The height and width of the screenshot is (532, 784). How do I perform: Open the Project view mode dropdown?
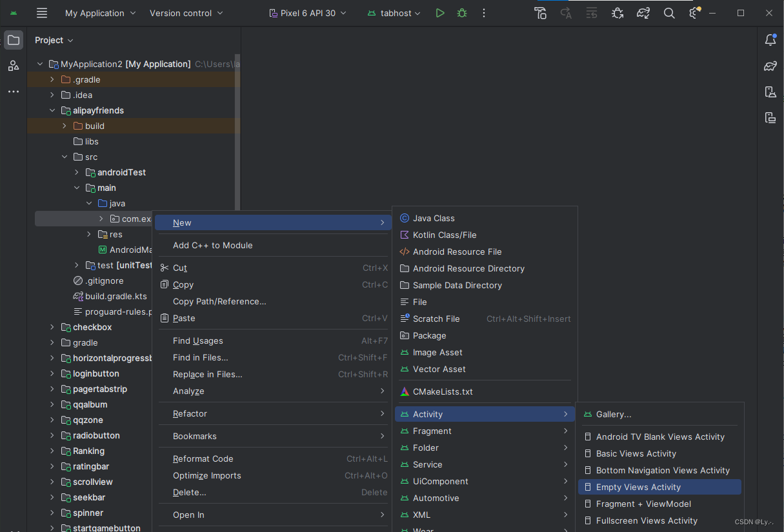click(x=54, y=40)
